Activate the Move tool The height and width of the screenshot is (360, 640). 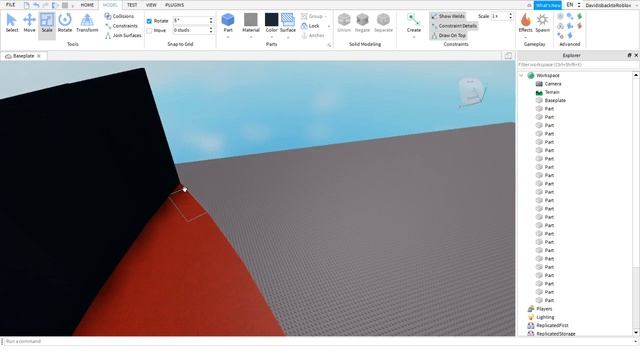(29, 23)
